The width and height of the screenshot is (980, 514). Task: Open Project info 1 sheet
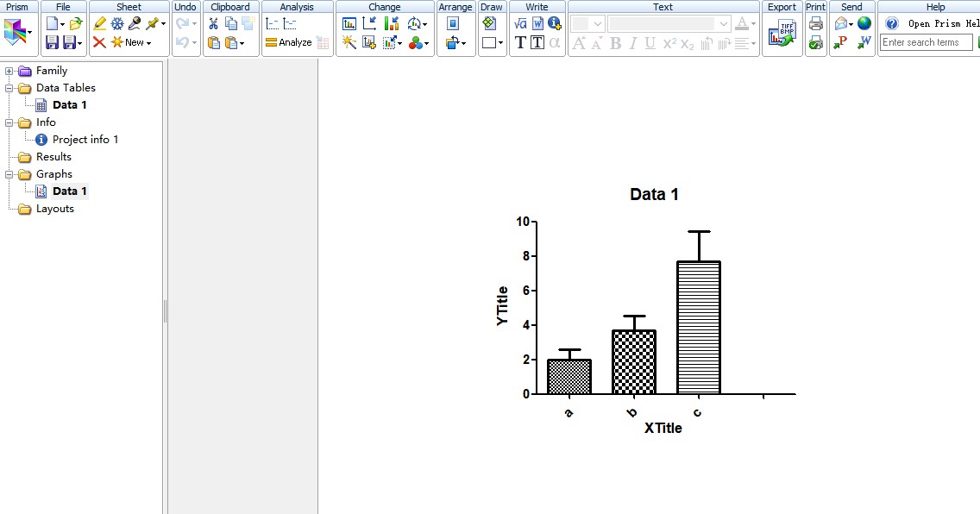[x=85, y=140]
